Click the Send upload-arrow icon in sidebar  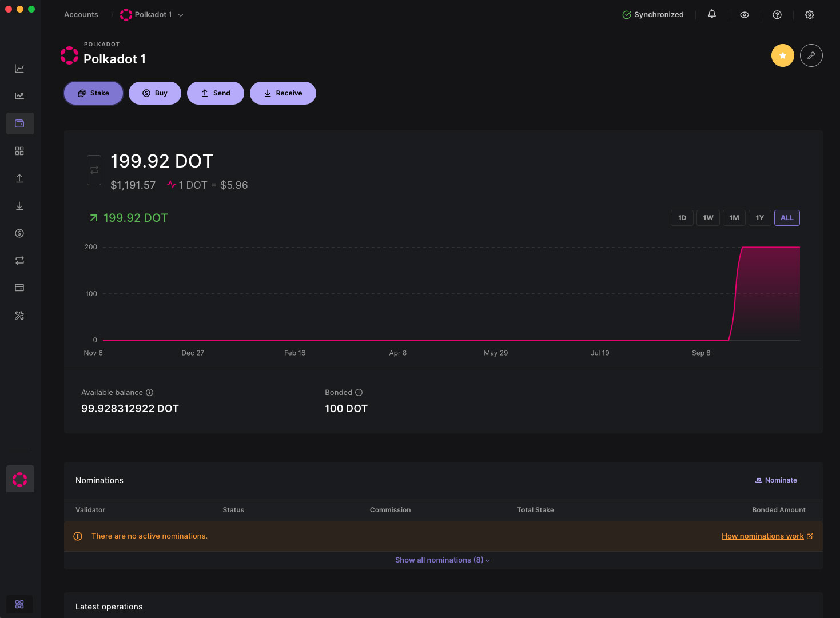[x=19, y=178]
